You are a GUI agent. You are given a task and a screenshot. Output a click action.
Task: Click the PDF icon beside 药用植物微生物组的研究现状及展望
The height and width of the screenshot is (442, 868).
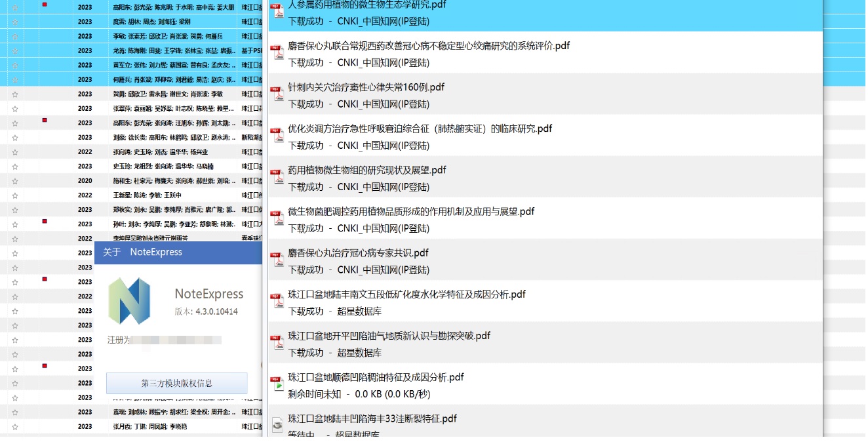[x=278, y=175]
